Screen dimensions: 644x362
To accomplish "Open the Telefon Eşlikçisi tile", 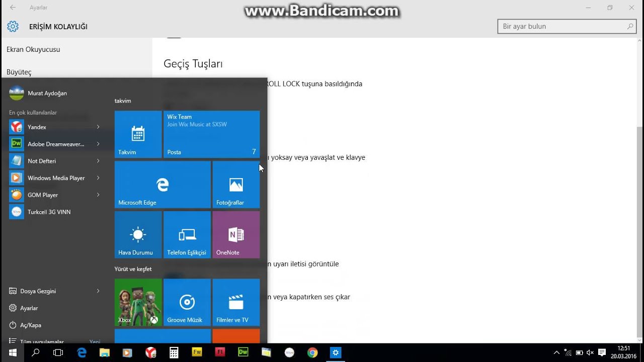I will [x=187, y=235].
